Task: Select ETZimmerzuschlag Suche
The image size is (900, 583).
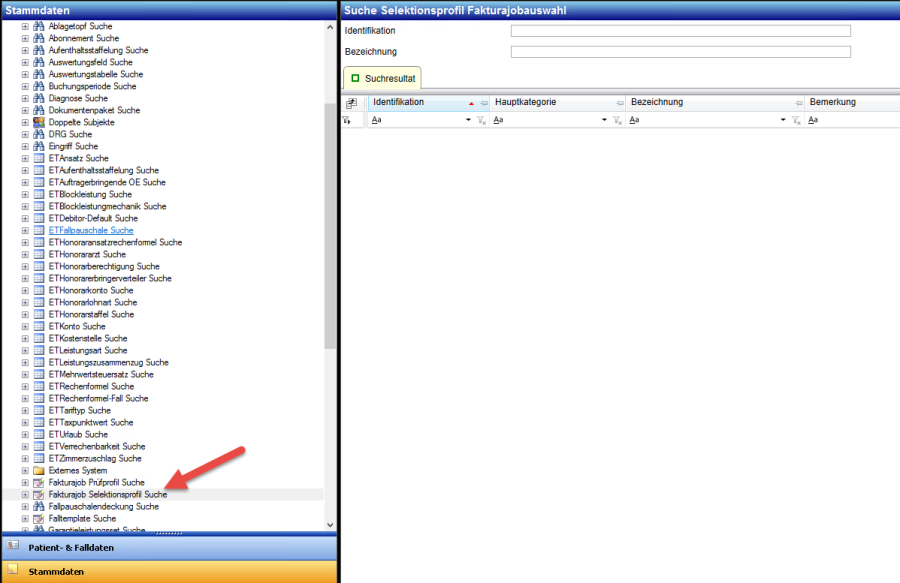Action: 95,458
